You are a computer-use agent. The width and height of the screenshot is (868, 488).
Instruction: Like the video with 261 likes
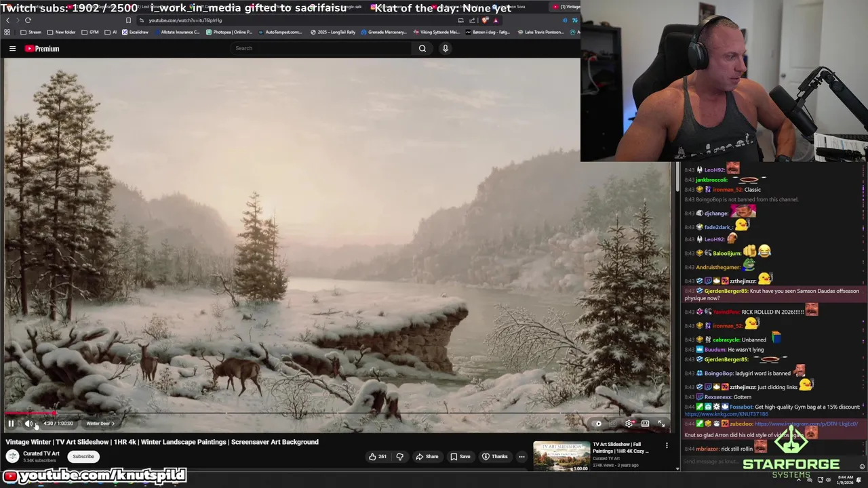click(x=377, y=456)
